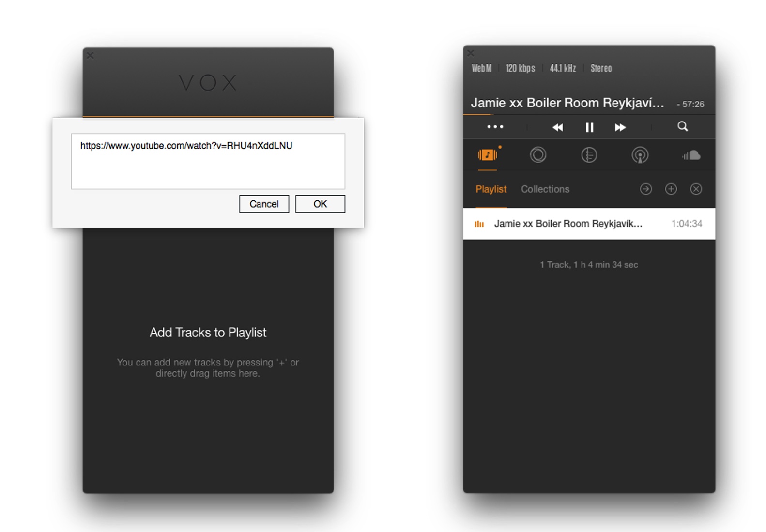Switch to the Collections tab
The height and width of the screenshot is (532, 766).
tap(545, 189)
